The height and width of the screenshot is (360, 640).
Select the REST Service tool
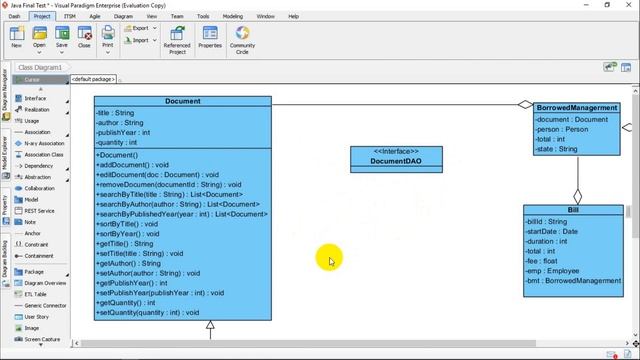point(39,211)
